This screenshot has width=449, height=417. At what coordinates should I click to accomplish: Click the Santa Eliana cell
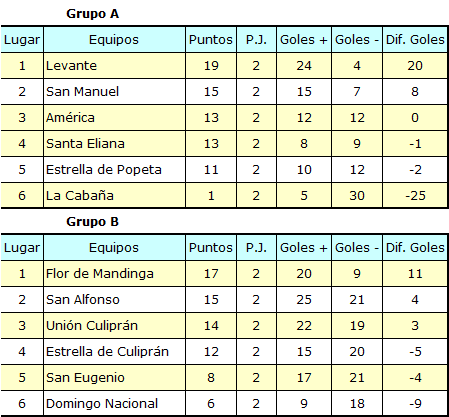(x=114, y=144)
